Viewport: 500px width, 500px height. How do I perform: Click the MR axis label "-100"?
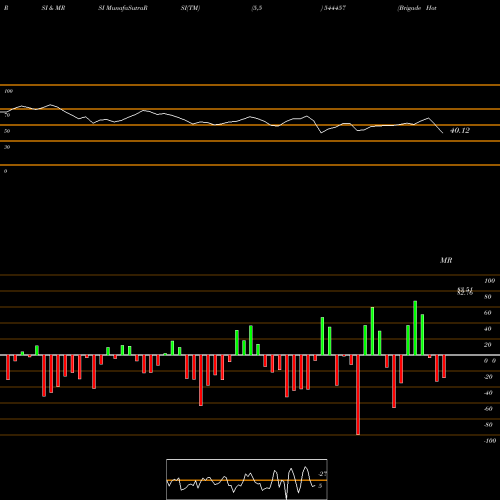[x=490, y=441]
